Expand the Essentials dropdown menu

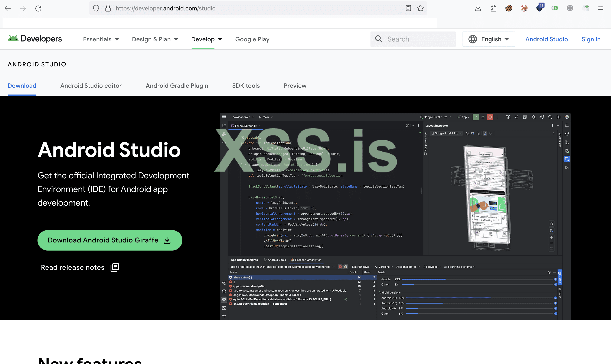point(101,39)
